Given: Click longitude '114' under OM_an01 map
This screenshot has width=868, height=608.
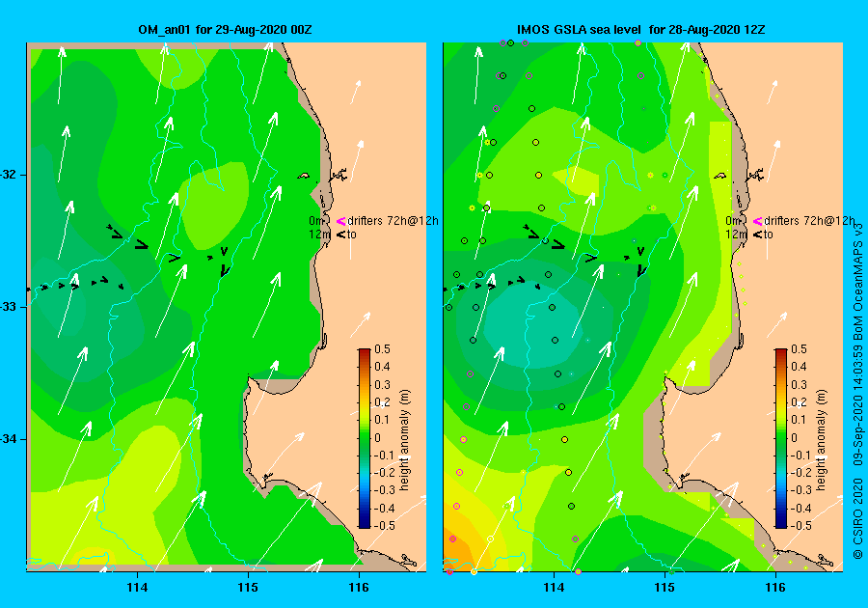Looking at the screenshot, I should coord(137,588).
